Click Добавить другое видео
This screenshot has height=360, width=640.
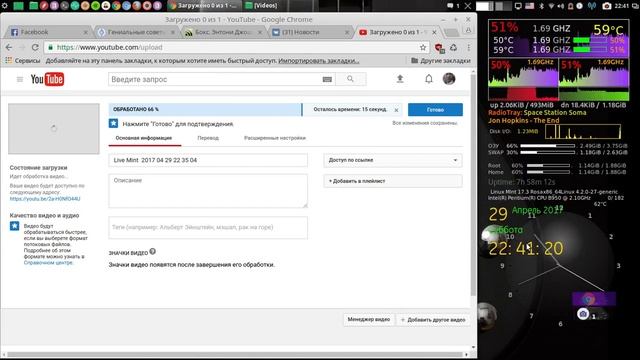pos(433,320)
